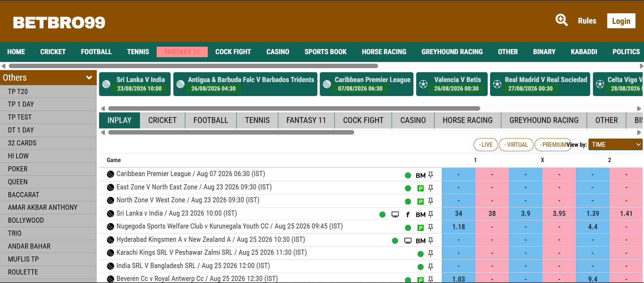The width and height of the screenshot is (644, 283).
Task: Open AMAR AKBAR ANTHONY in sidebar
Action: 48,207
